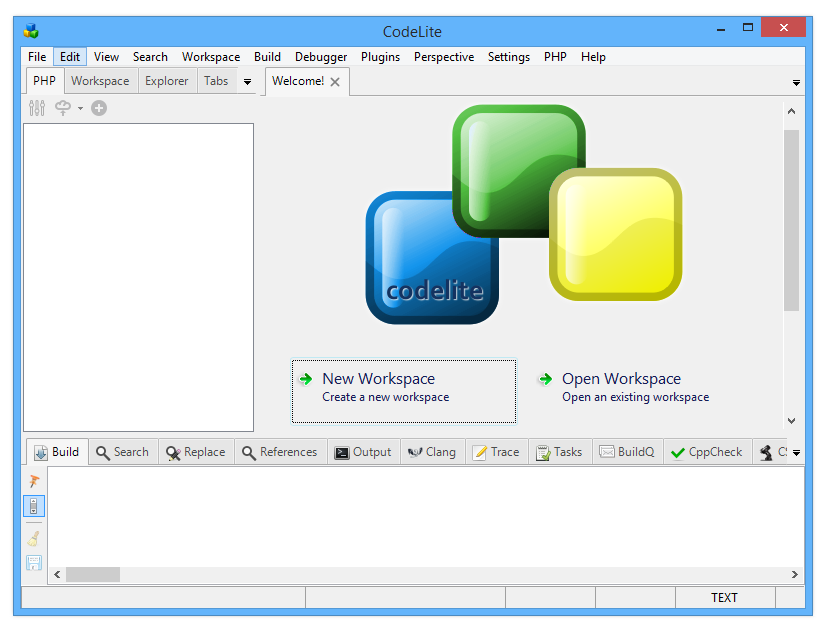Switch to the CppCheck output tab
Viewport: 838px width, 626px height.
click(706, 452)
